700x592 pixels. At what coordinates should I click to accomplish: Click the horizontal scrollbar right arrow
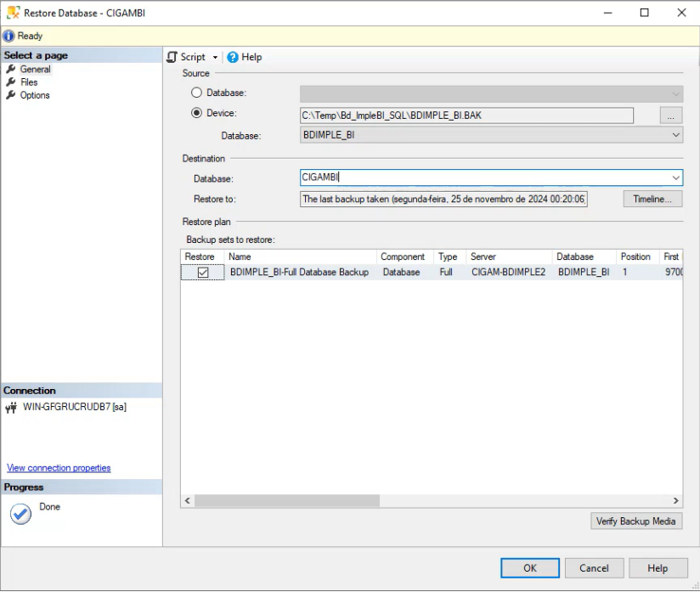[676, 501]
